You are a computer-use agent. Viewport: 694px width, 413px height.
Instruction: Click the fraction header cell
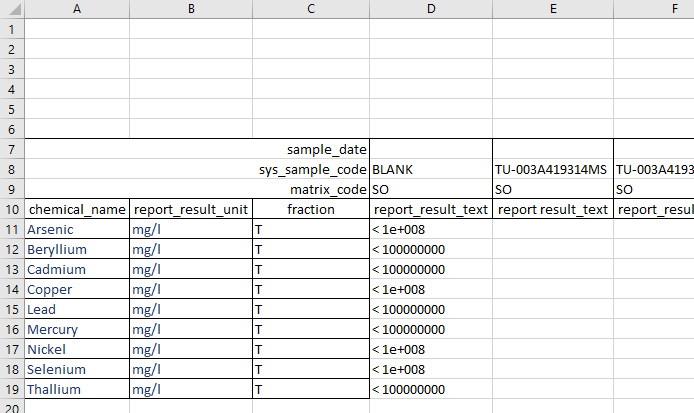tap(311, 209)
